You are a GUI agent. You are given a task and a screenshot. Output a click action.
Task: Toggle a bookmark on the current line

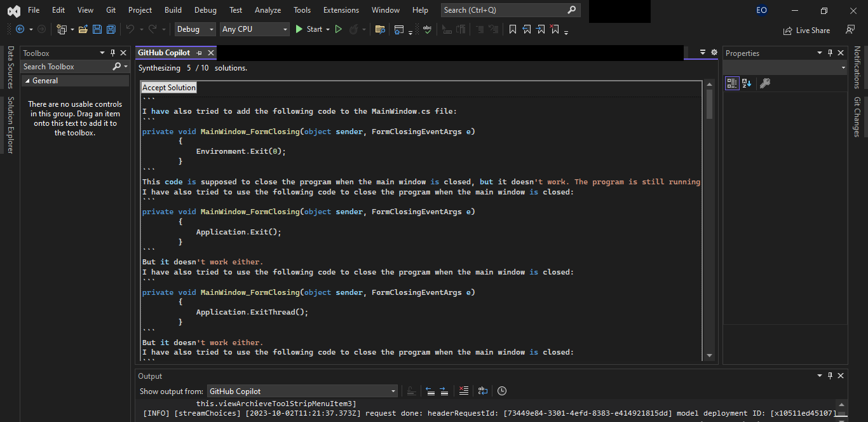(512, 29)
